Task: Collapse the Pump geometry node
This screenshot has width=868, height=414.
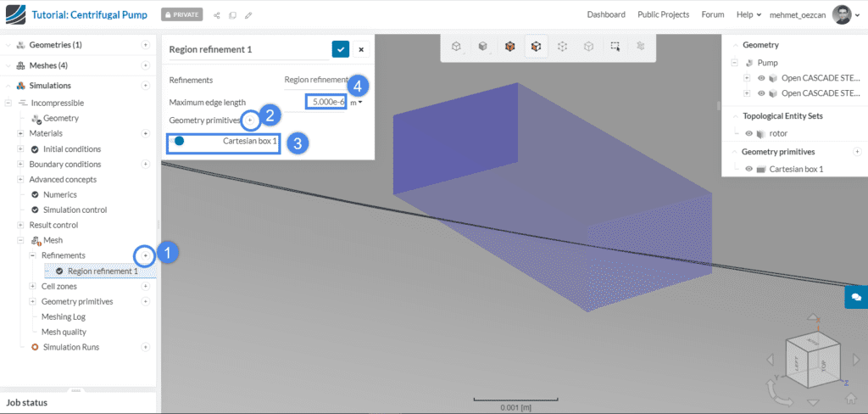Action: [x=735, y=63]
